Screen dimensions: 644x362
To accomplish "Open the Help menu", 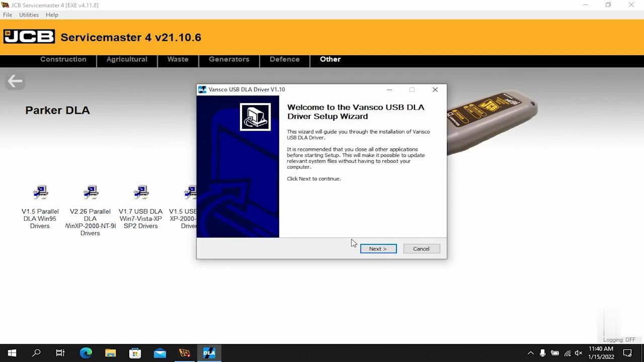I will pyautogui.click(x=52, y=15).
